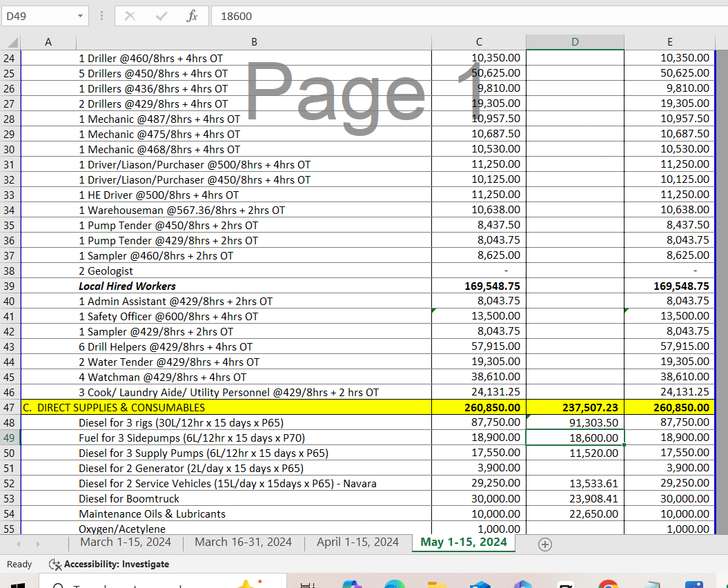Click column D value 11,520.00
728x588 pixels.
pyautogui.click(x=575, y=453)
